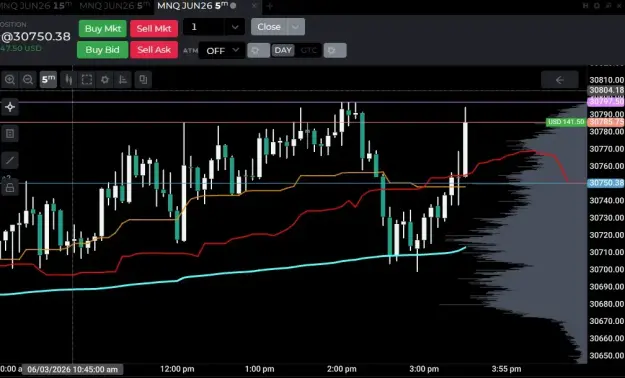This screenshot has height=378, width=625.
Task: Toggle the drawings lock icon
Action: coord(10,187)
